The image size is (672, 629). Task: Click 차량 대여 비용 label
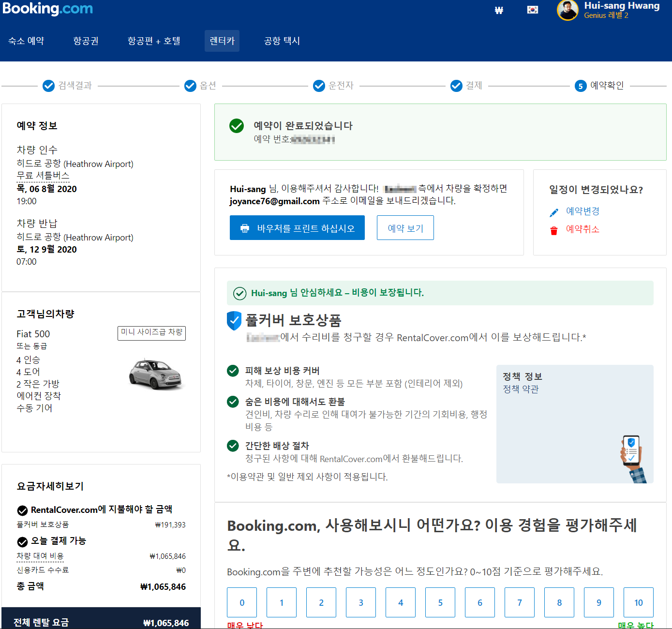pyautogui.click(x=40, y=556)
